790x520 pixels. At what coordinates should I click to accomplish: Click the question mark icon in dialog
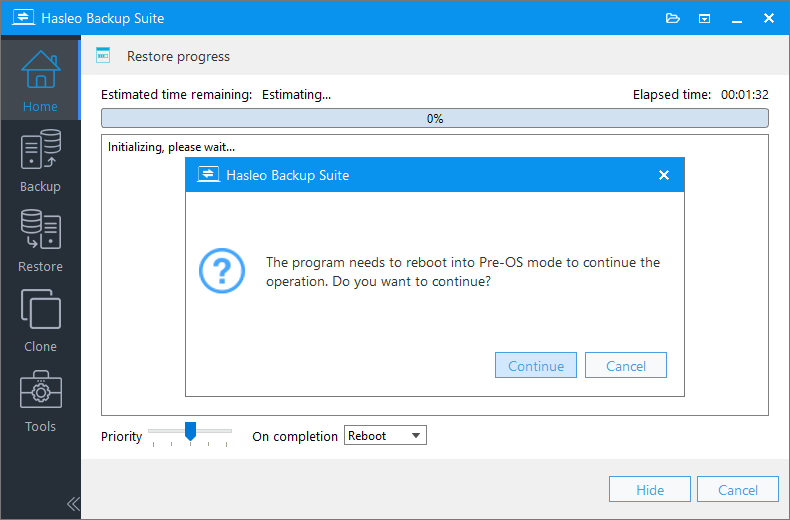(222, 271)
